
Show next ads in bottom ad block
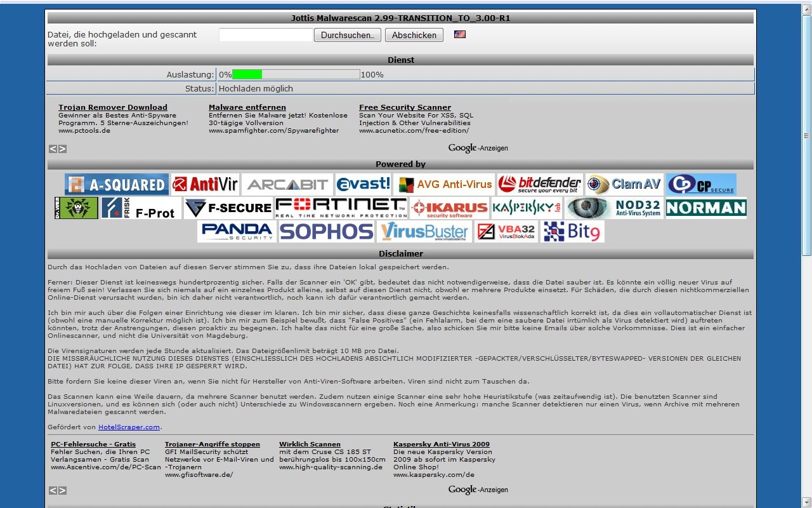62,490
